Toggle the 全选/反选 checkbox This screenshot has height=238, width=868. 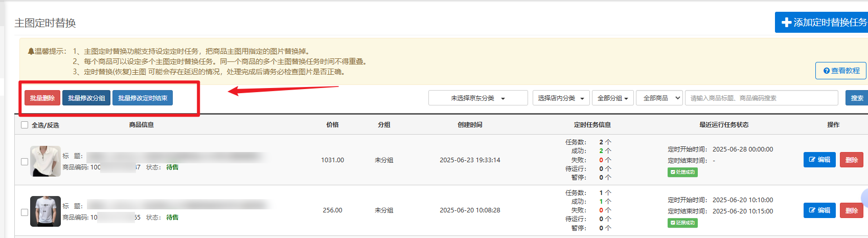(x=25, y=125)
